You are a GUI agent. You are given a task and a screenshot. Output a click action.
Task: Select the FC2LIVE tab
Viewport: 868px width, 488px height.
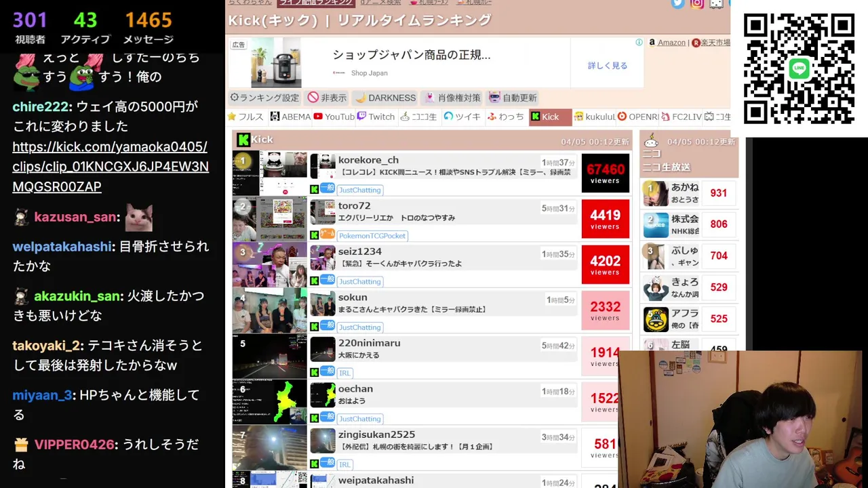pyautogui.click(x=682, y=117)
